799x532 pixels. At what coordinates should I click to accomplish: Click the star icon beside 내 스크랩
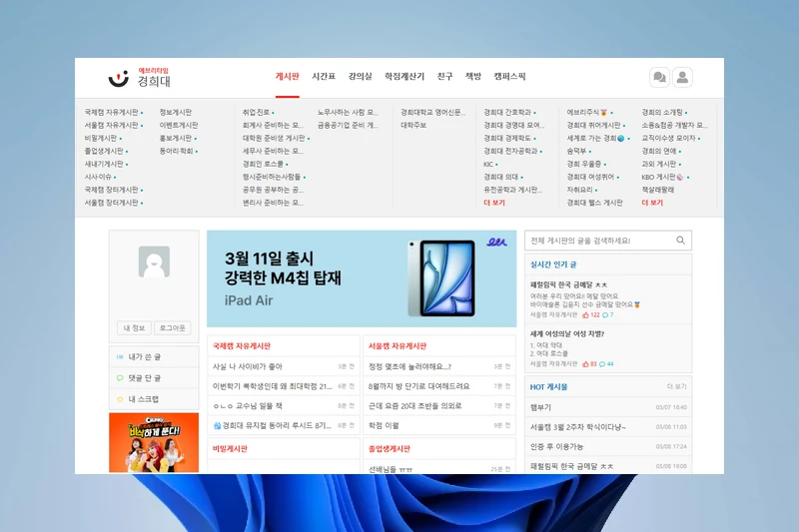pos(120,399)
